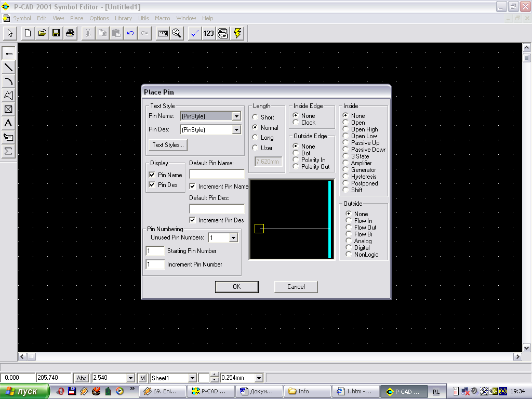The image size is (532, 399).
Task: Select the Place Pin tool in left toolbar
Action: 8,54
